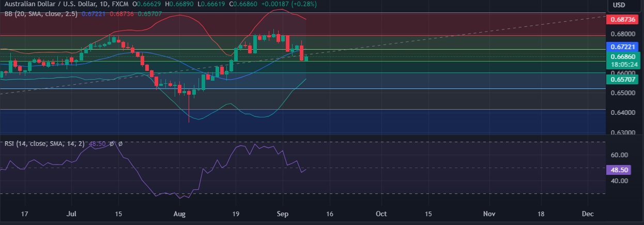
Task: Click the 19 date label on time axis
Action: (236, 213)
